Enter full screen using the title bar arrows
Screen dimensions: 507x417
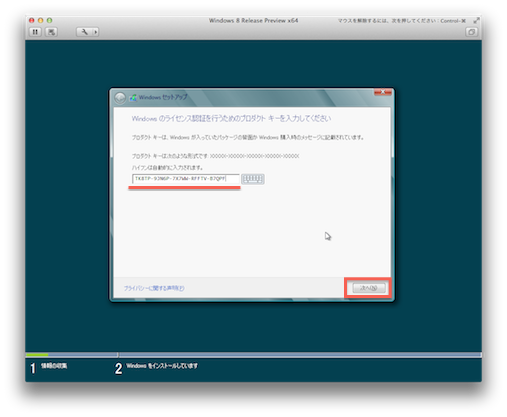pos(476,20)
